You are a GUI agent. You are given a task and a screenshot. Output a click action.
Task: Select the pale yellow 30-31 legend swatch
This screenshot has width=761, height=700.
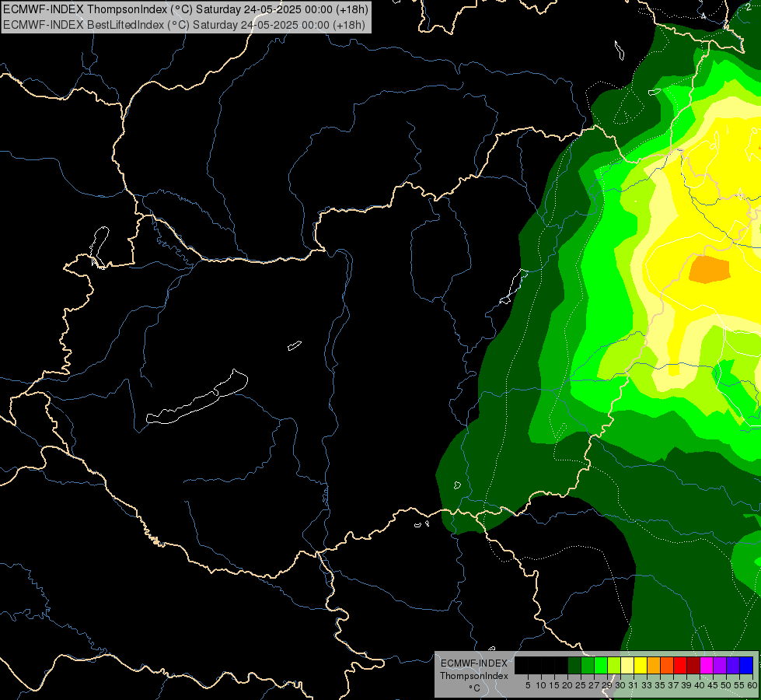tap(627, 665)
